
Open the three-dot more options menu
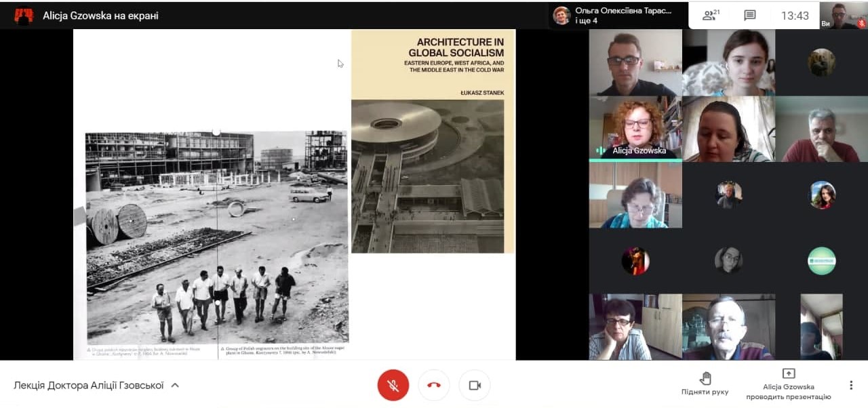coord(851,385)
